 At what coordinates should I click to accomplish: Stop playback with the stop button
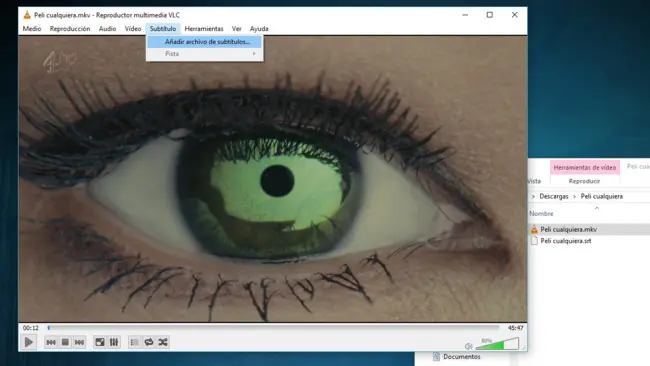pyautogui.click(x=65, y=342)
